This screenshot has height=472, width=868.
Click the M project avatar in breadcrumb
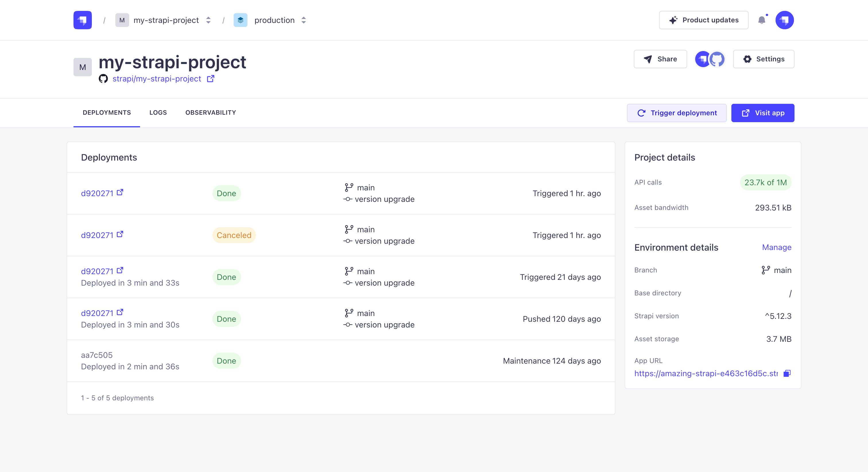pos(122,20)
